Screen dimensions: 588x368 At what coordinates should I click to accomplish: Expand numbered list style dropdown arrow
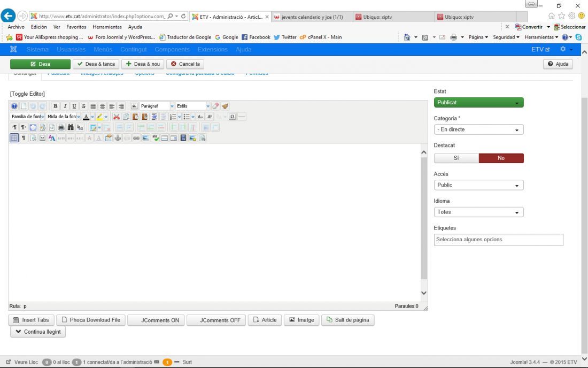(x=179, y=117)
